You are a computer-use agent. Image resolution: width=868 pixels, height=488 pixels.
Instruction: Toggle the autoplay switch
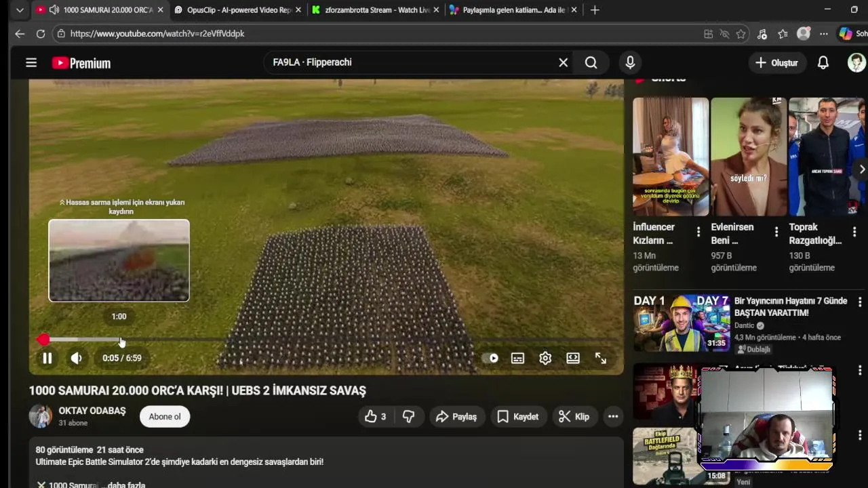point(490,358)
